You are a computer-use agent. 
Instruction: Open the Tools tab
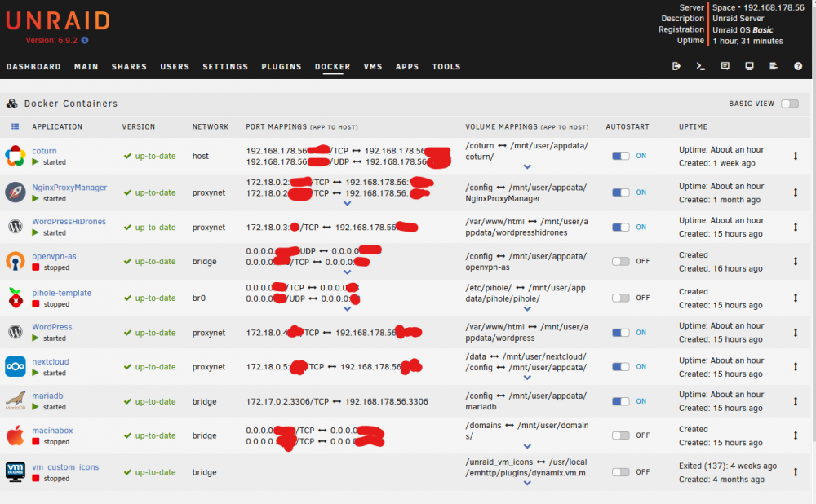click(x=446, y=67)
